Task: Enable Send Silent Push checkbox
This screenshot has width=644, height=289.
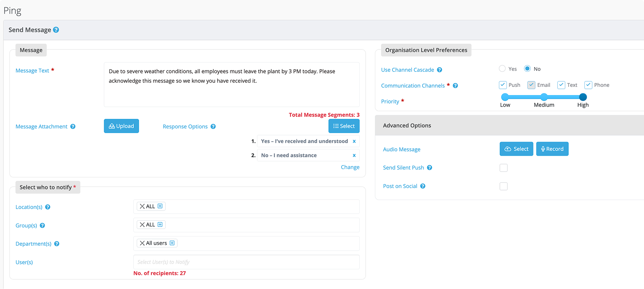Action: point(504,168)
